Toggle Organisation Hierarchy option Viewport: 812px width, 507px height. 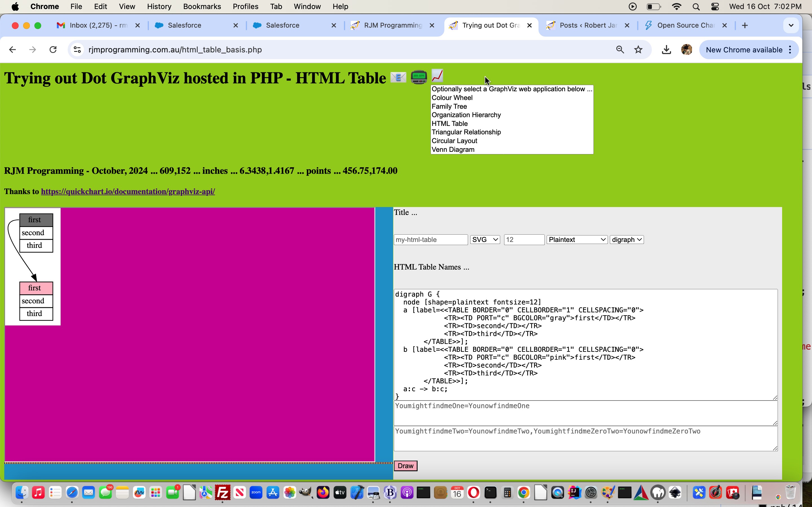[466, 114]
